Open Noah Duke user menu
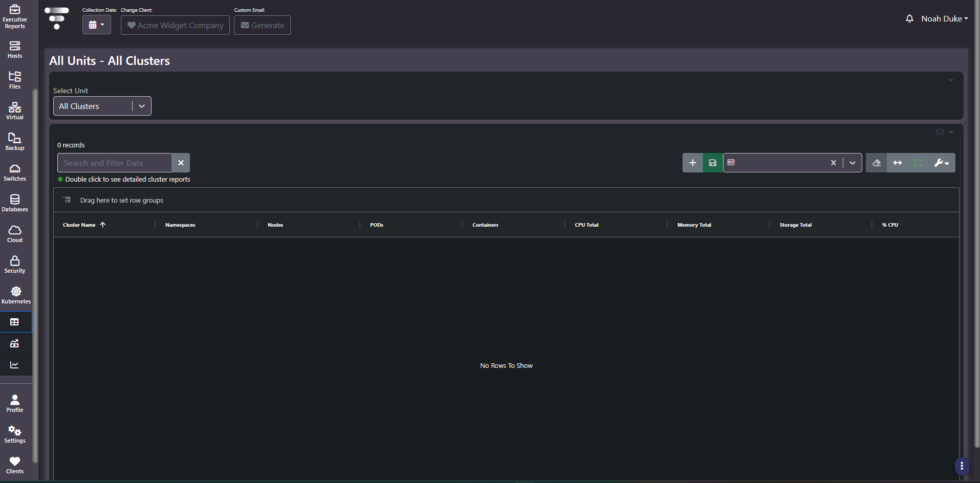Screen dimensions: 980x483 945,18
